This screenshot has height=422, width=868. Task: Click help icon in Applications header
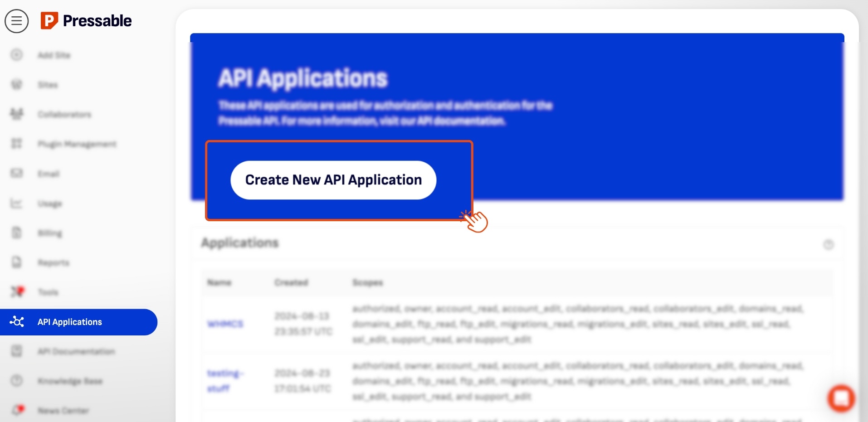pyautogui.click(x=828, y=245)
